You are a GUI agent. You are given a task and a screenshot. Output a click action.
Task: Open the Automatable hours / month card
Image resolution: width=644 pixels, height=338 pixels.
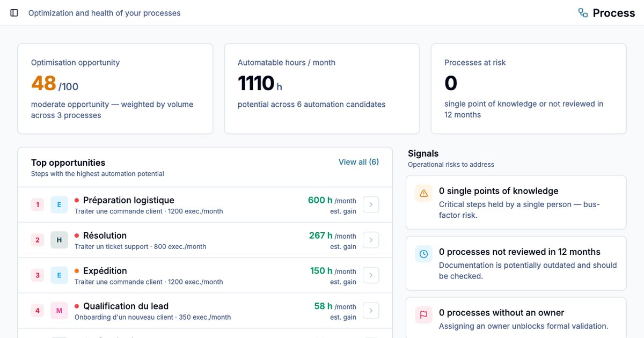(x=322, y=89)
